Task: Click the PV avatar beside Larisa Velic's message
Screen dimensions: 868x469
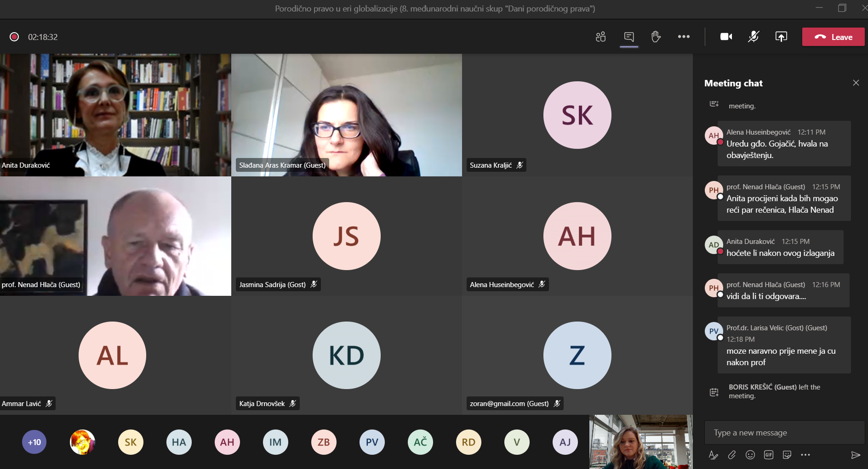Action: pos(714,331)
